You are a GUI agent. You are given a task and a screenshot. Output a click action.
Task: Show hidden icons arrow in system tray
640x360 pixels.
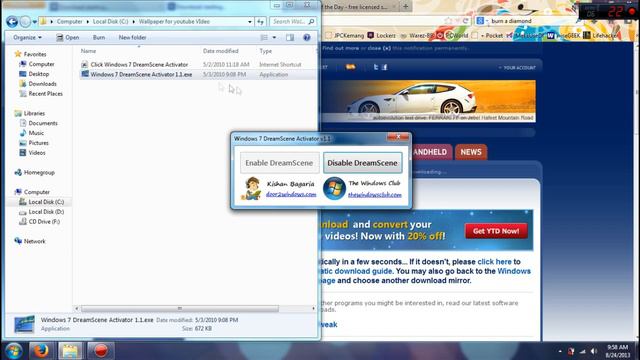pos(560,351)
